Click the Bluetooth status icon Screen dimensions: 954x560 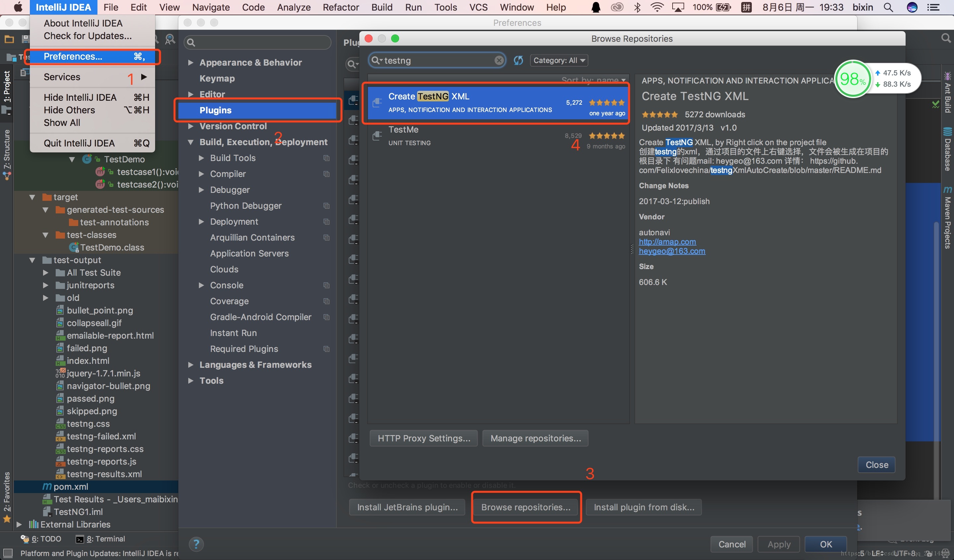(x=637, y=7)
